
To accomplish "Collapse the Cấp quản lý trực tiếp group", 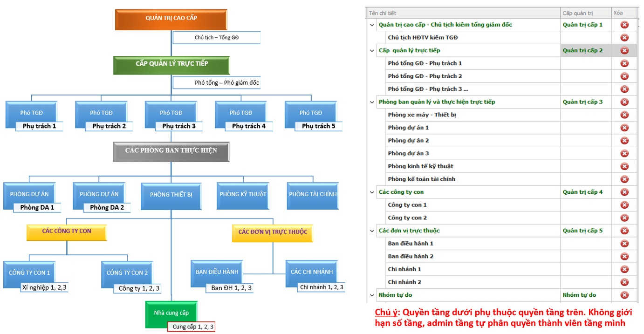I will pos(372,50).
